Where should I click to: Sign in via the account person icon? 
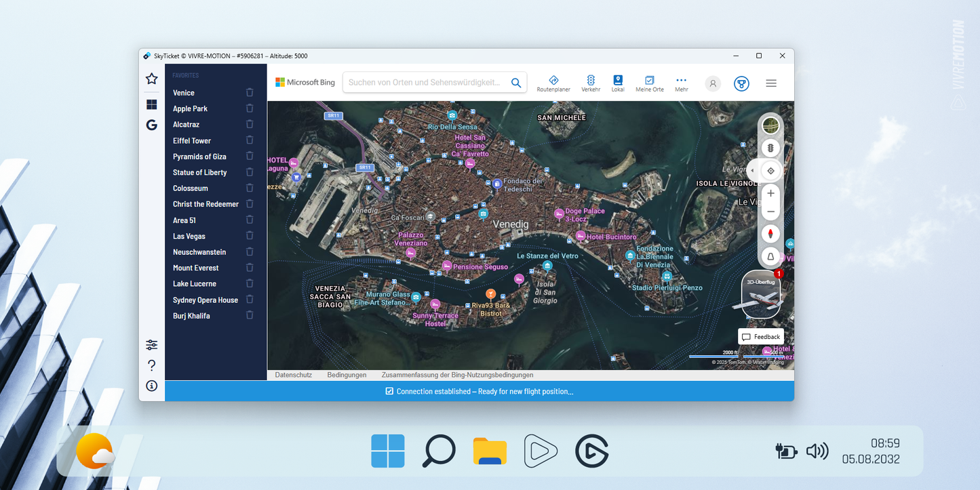pyautogui.click(x=712, y=83)
